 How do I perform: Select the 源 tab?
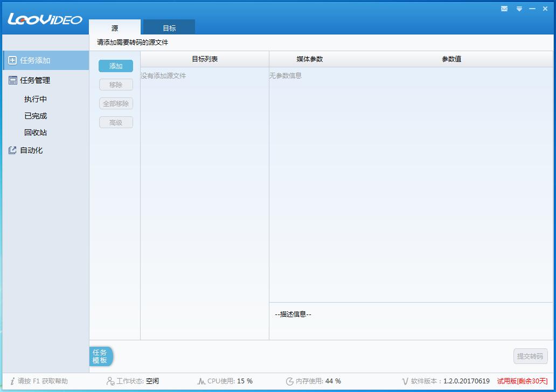click(115, 28)
